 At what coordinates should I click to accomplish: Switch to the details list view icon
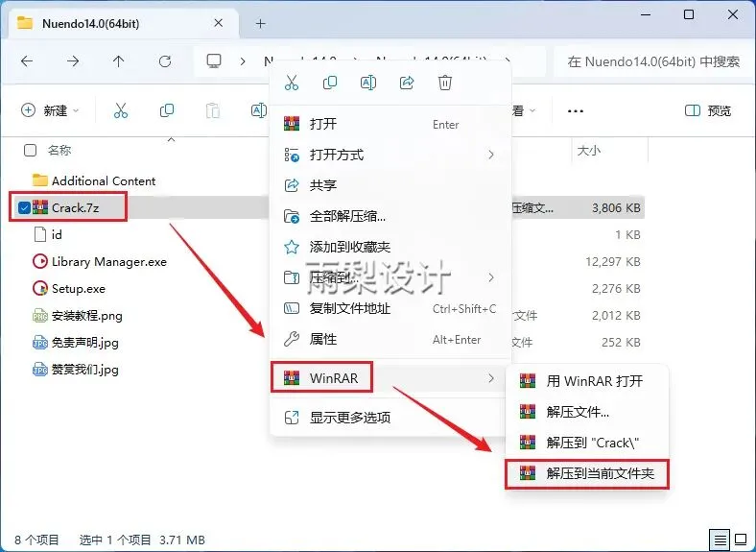[x=720, y=540]
